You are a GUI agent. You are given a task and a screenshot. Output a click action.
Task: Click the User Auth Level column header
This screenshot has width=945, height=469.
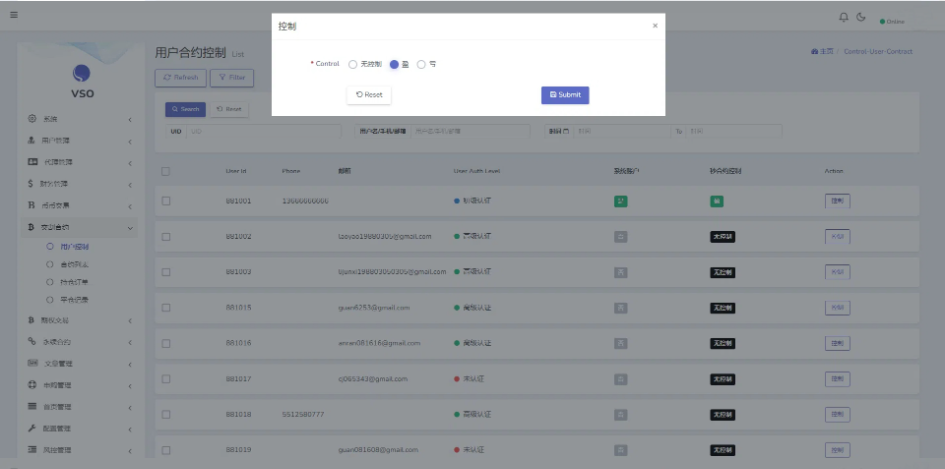tap(477, 171)
